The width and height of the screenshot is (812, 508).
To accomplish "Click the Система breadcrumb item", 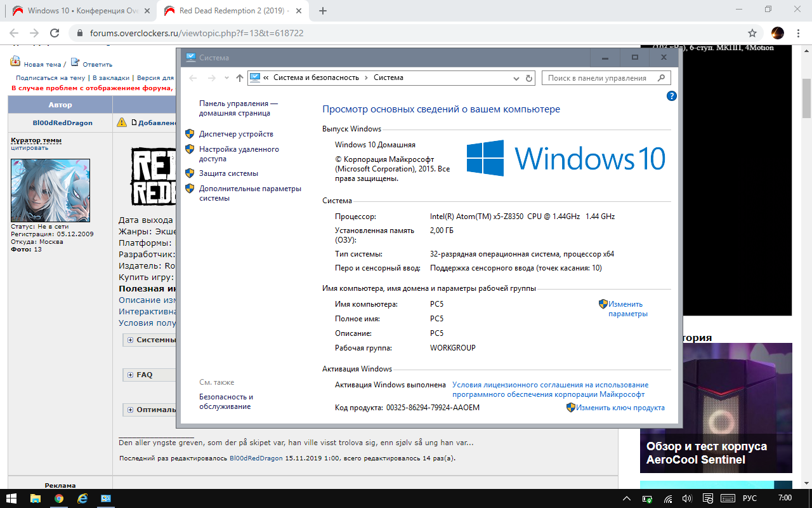I will coord(388,77).
